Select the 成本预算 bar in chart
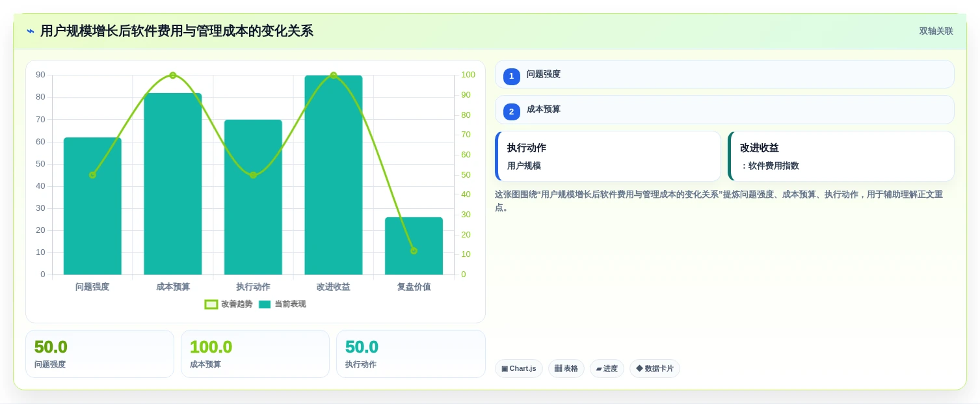Viewport: 980px width, 404px height. (x=173, y=184)
